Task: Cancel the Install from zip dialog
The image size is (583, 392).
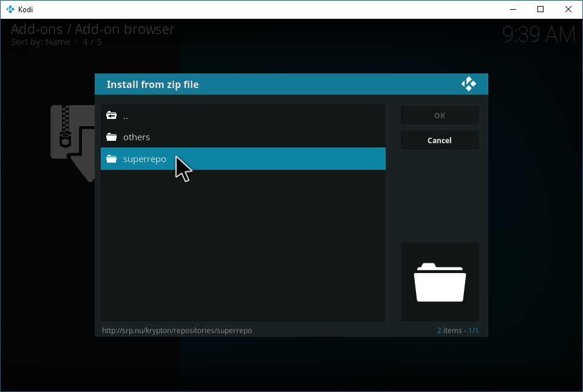Action: point(440,140)
